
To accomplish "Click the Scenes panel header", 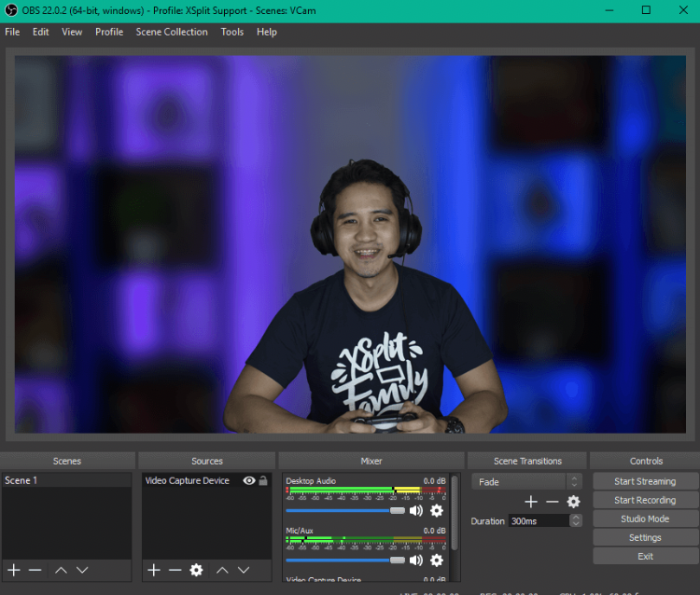I will [x=67, y=461].
